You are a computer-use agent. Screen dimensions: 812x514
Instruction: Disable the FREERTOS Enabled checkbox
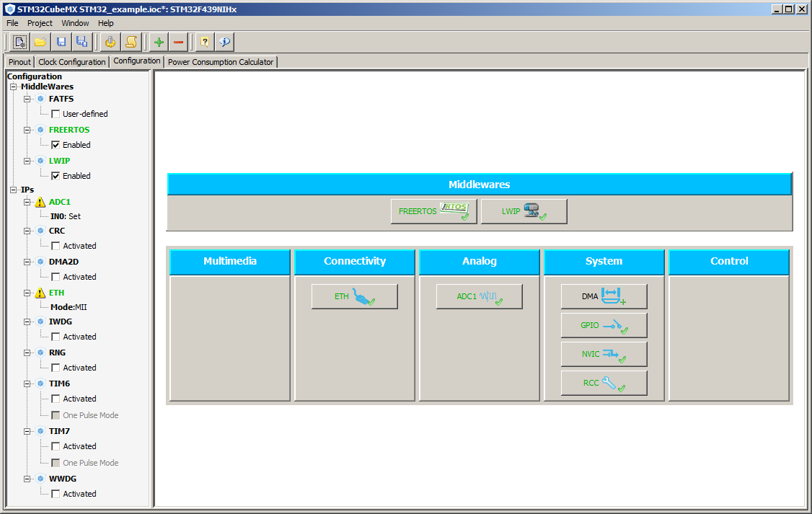(56, 145)
